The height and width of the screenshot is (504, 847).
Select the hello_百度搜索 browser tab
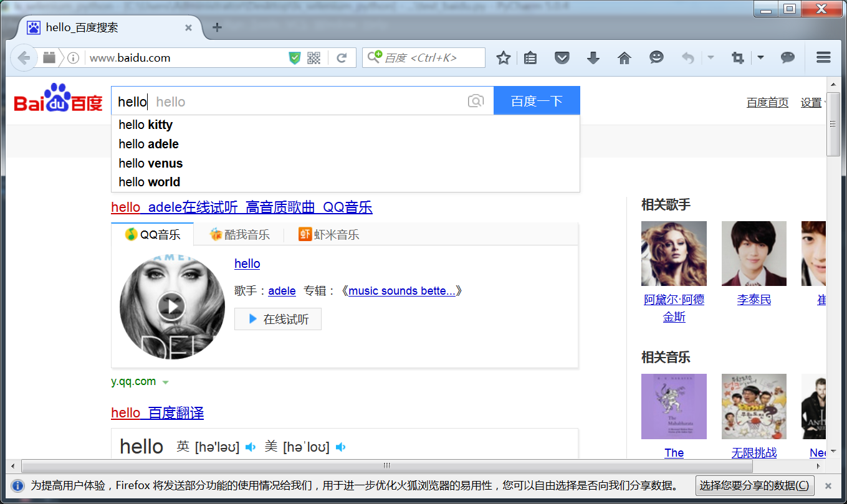pos(109,28)
